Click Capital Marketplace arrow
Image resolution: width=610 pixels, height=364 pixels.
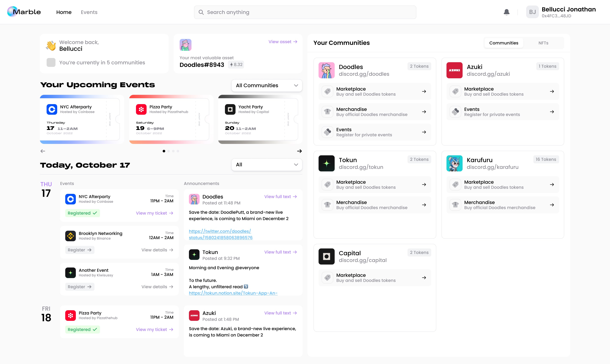coord(424,278)
